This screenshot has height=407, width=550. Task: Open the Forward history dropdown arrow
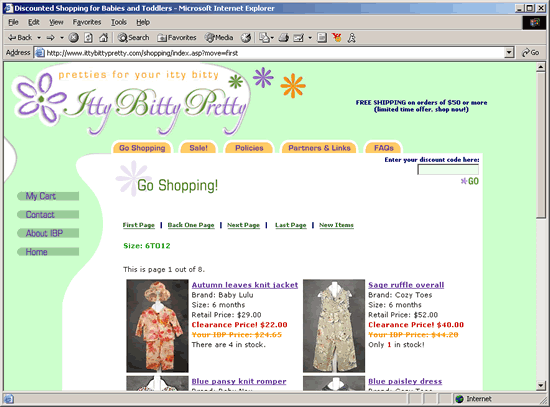click(x=62, y=38)
